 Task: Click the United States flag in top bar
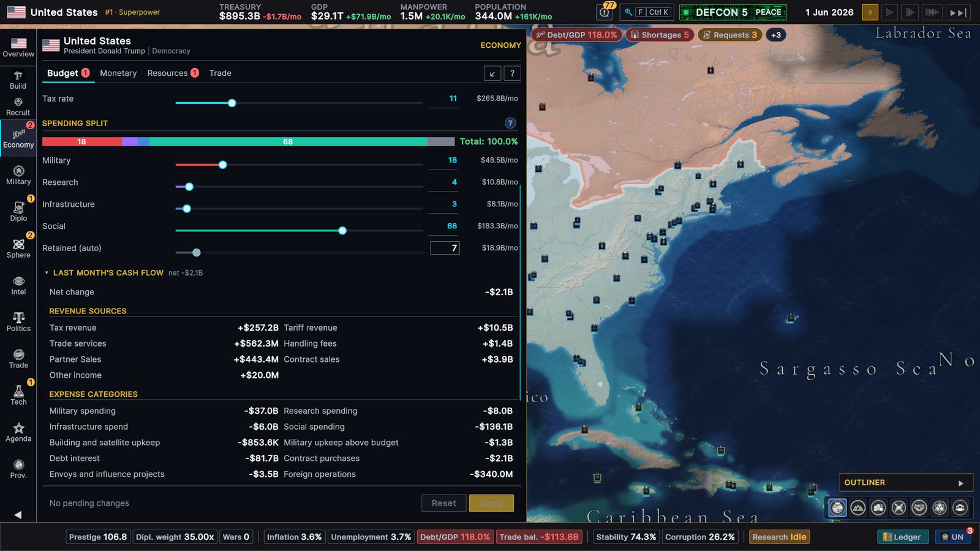coord(16,12)
